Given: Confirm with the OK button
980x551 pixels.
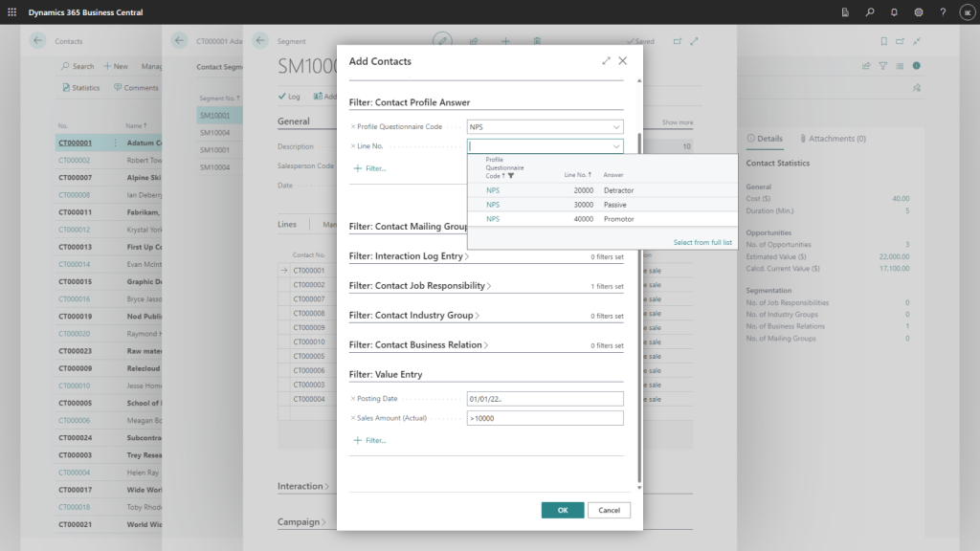Looking at the screenshot, I should tap(563, 511).
